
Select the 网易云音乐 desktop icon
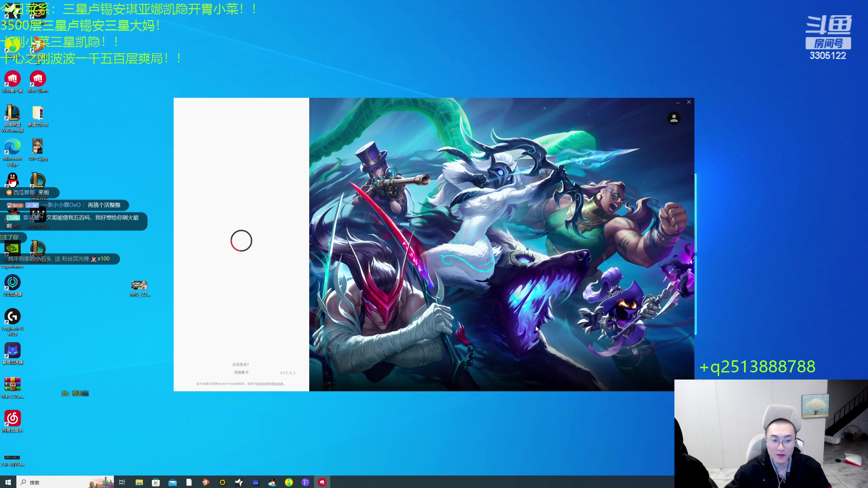(x=13, y=421)
